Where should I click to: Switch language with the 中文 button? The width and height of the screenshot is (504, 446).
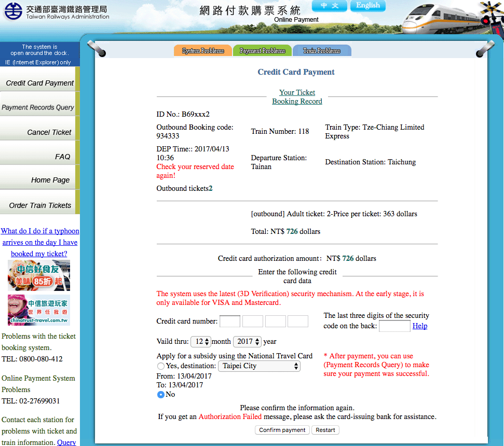click(330, 6)
